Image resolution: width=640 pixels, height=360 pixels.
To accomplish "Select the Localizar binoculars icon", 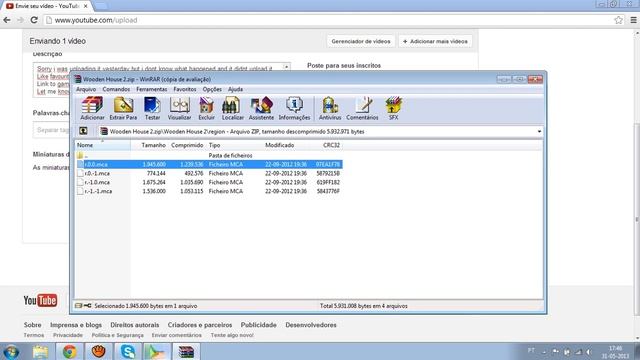I will (232, 108).
